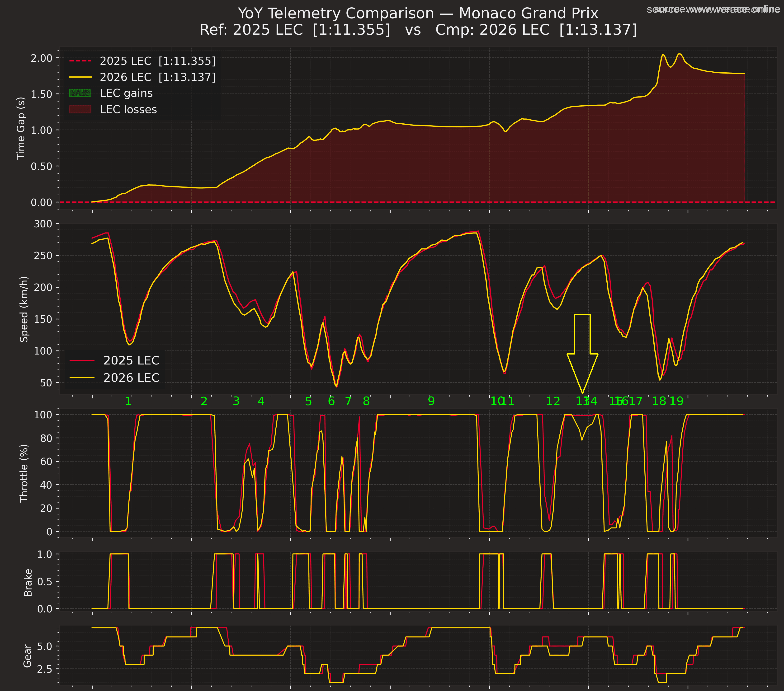Select the green corner marker "1"
Image resolution: width=784 pixels, height=691 pixels.
(x=128, y=401)
